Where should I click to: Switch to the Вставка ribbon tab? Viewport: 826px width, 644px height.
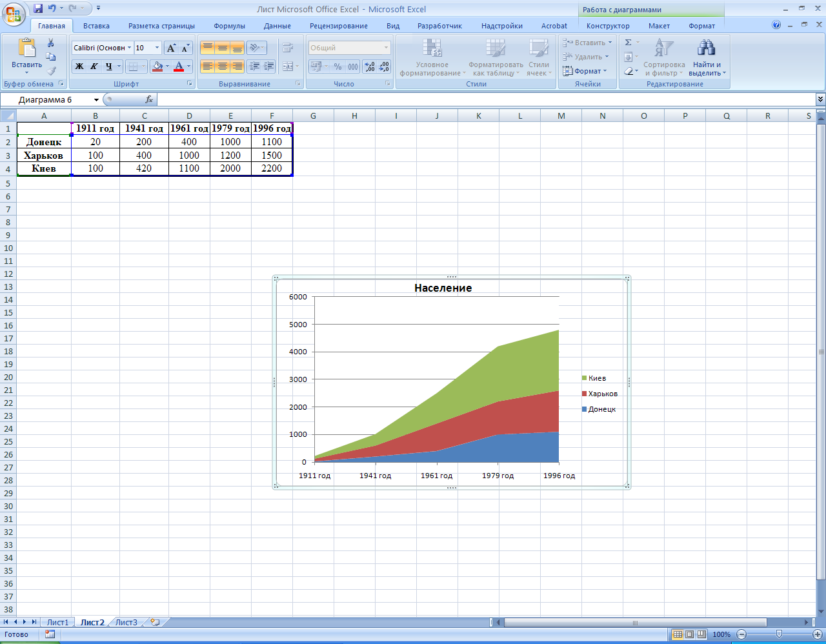pyautogui.click(x=96, y=26)
